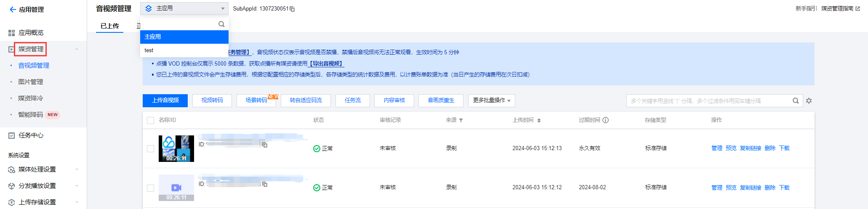Click 删除 for the 2024-08-02 expiry video
This screenshot has width=868, height=209.
770,188
